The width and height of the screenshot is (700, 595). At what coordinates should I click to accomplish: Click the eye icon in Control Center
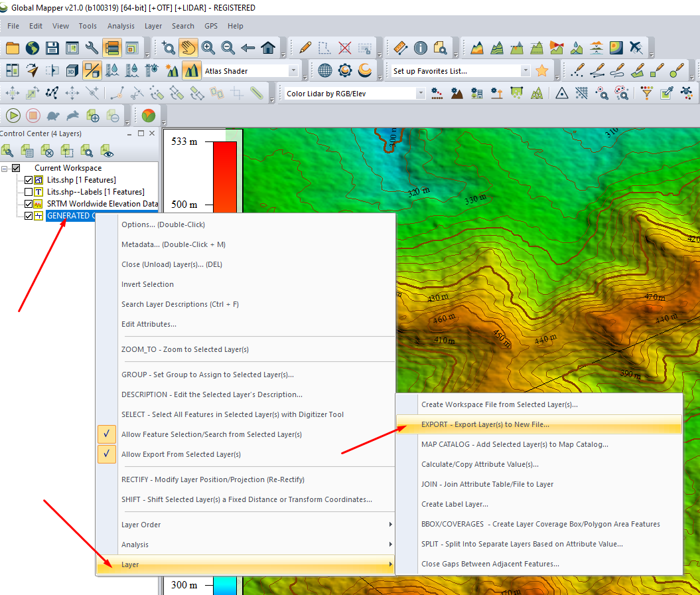tap(107, 151)
